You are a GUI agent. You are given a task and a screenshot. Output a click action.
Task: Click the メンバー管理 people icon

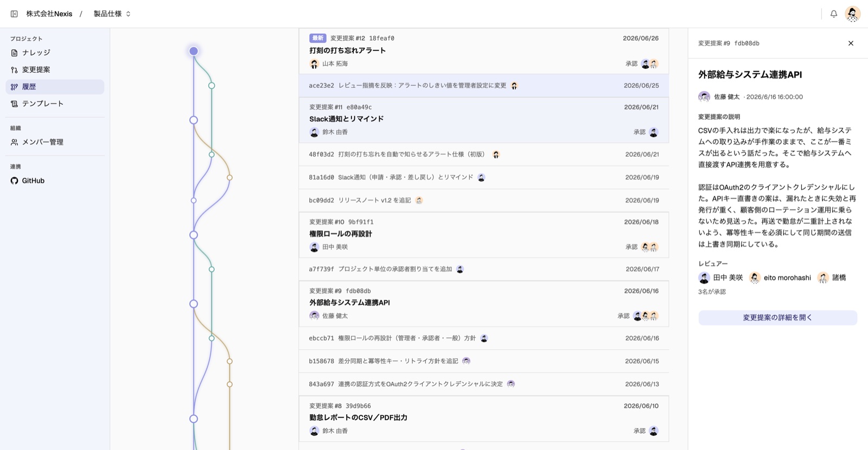point(14,142)
